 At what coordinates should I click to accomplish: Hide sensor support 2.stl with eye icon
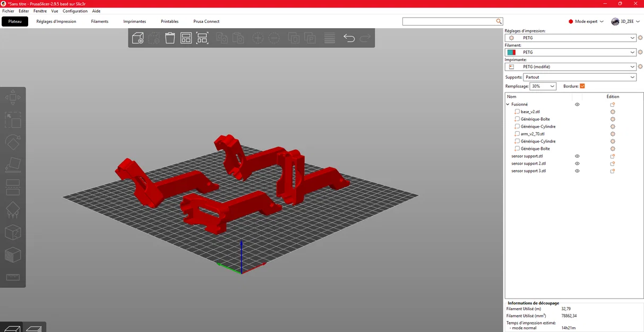click(577, 164)
